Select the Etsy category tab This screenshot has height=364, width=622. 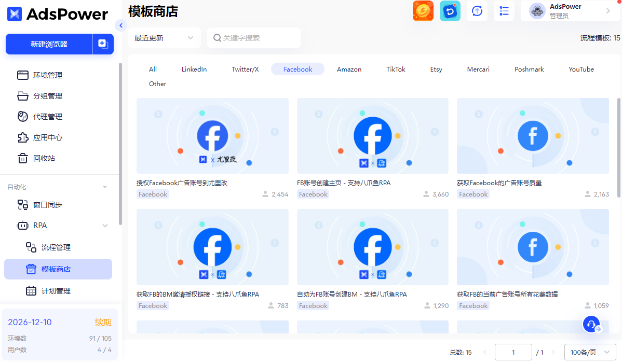[x=436, y=69]
